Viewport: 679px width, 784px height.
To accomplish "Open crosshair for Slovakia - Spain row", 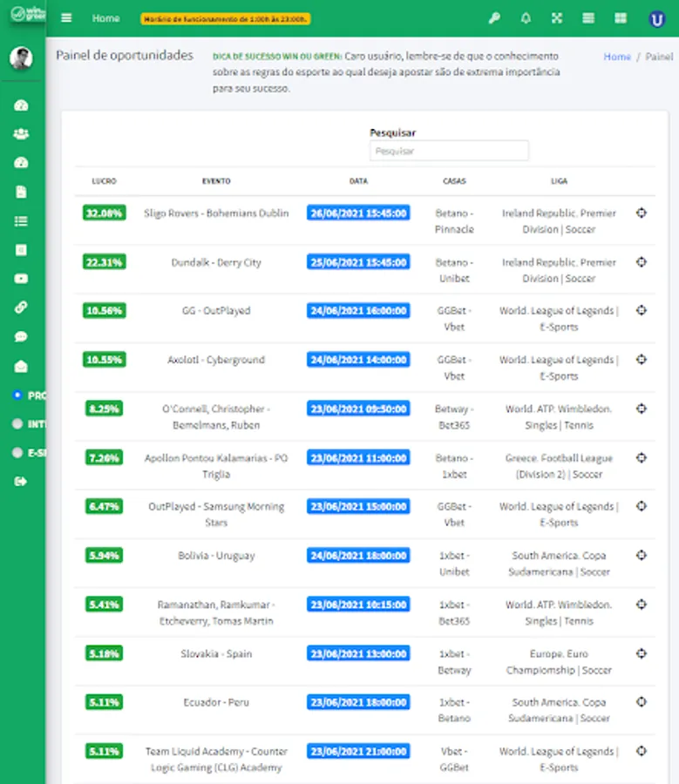I will (642, 653).
